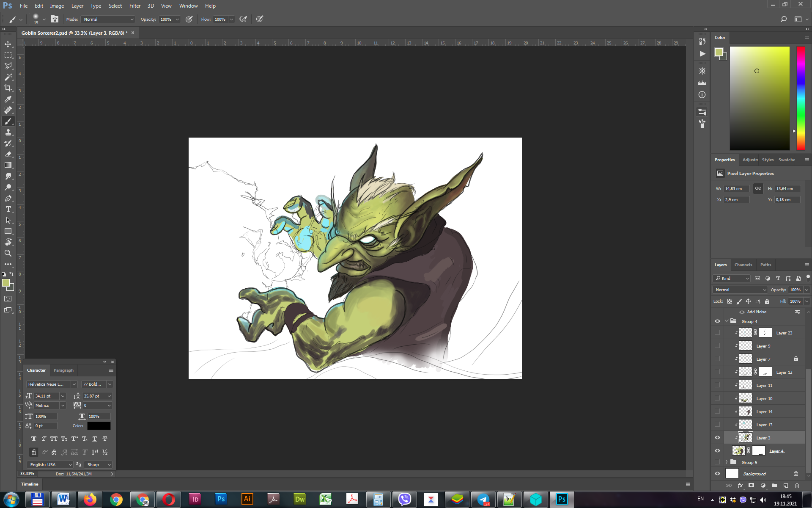812x508 pixels.
Task: Open the layer filter Kind dropdown
Action: point(732,278)
